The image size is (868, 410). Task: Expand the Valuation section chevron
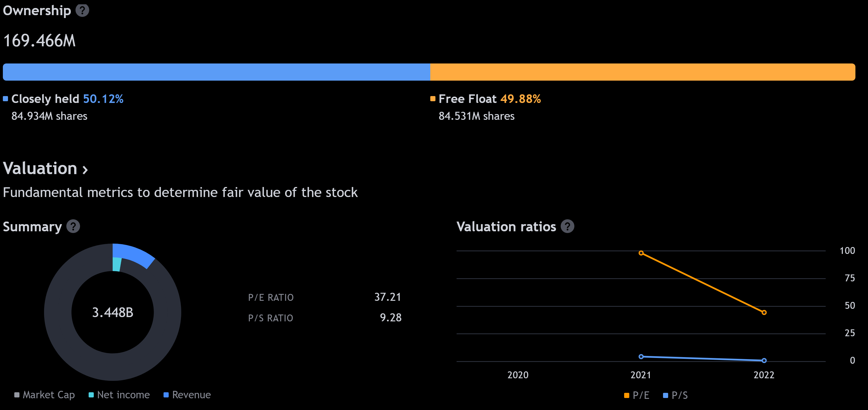tap(85, 170)
